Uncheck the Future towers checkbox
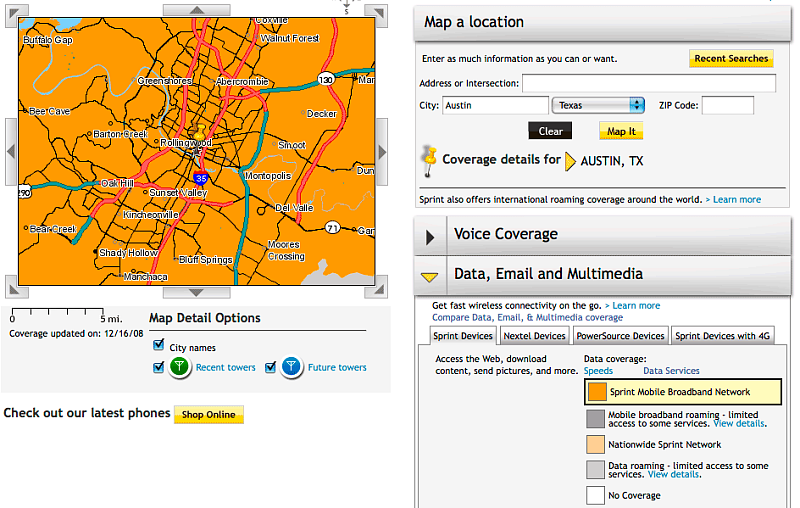This screenshot has width=800, height=508. (270, 367)
